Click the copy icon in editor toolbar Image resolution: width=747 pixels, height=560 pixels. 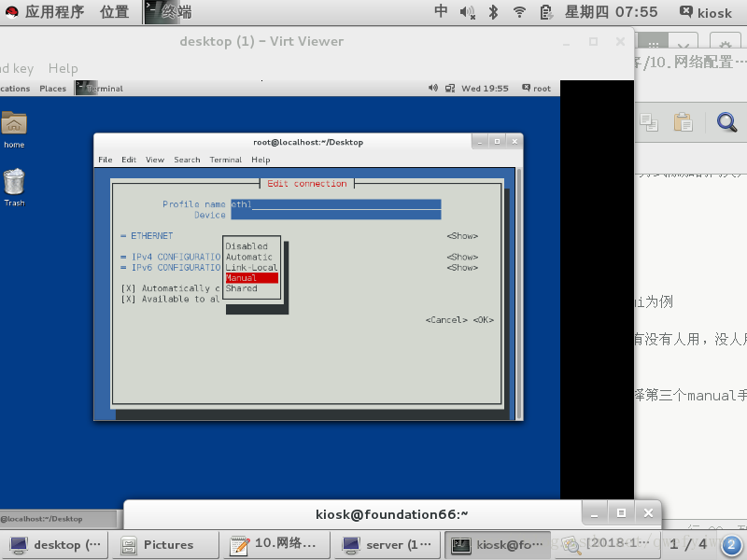[x=649, y=122]
